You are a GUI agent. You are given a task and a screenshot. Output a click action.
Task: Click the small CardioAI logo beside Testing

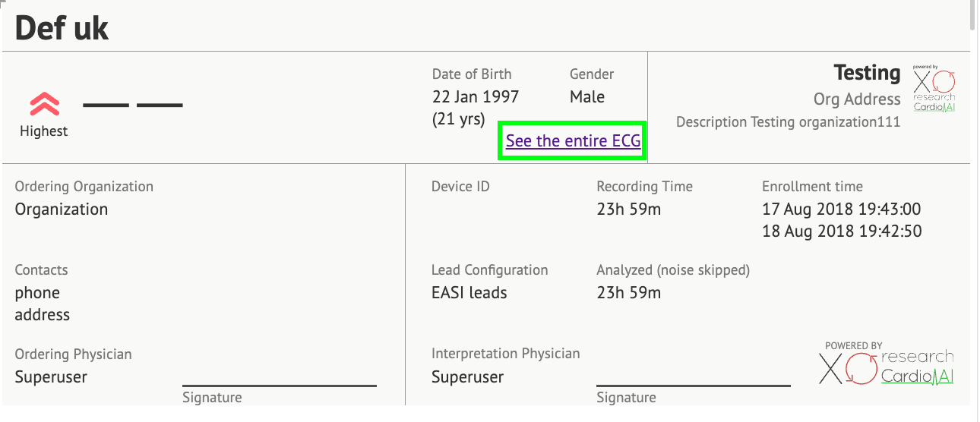pyautogui.click(x=934, y=93)
